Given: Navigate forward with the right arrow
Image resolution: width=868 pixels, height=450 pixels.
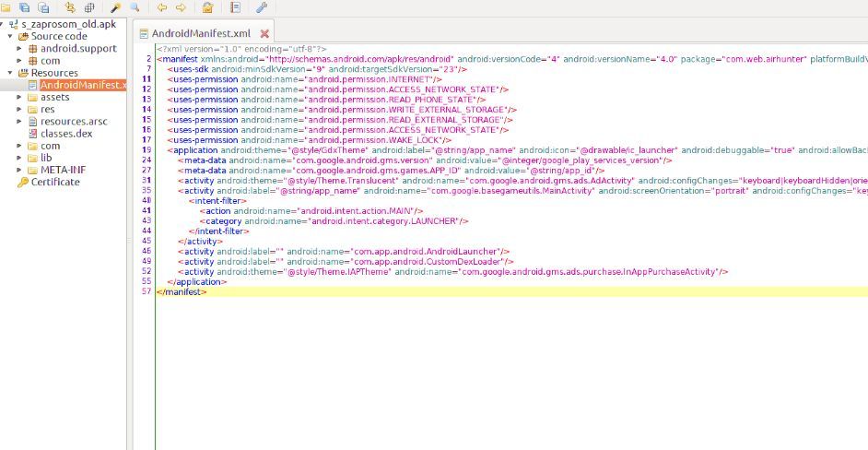Looking at the screenshot, I should pyautogui.click(x=181, y=7).
